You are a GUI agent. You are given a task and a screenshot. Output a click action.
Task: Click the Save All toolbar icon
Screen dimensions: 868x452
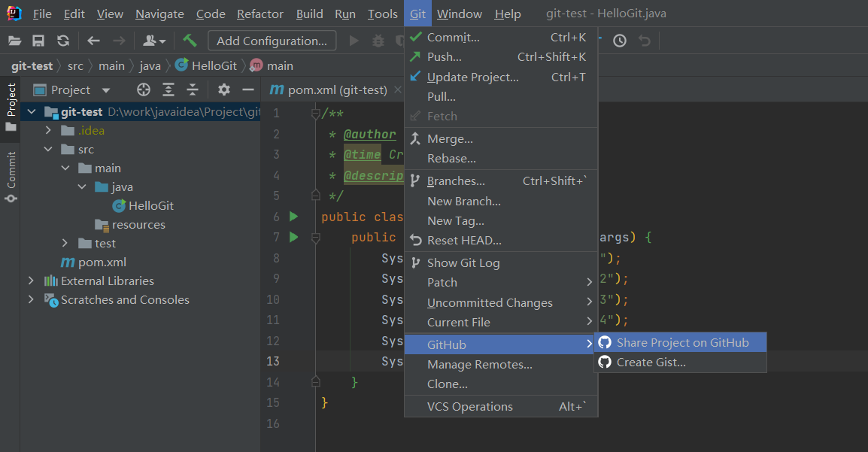pyautogui.click(x=38, y=41)
